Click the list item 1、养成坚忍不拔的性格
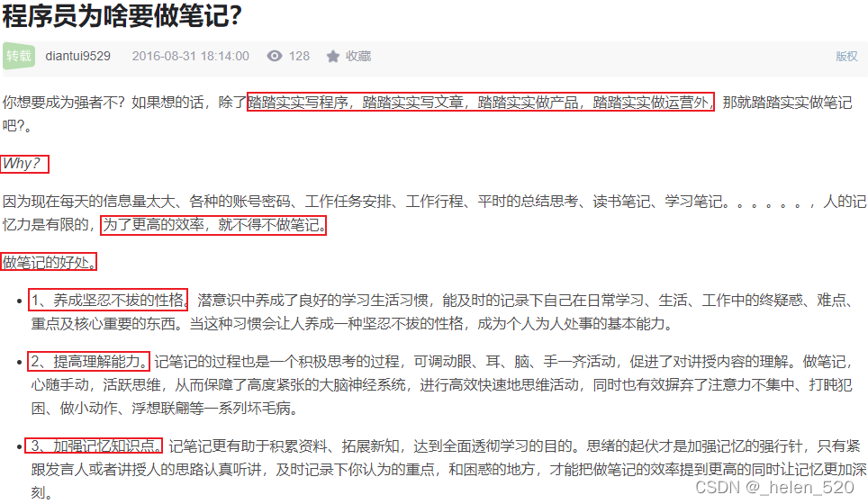The width and height of the screenshot is (868, 504). pyautogui.click(x=108, y=300)
